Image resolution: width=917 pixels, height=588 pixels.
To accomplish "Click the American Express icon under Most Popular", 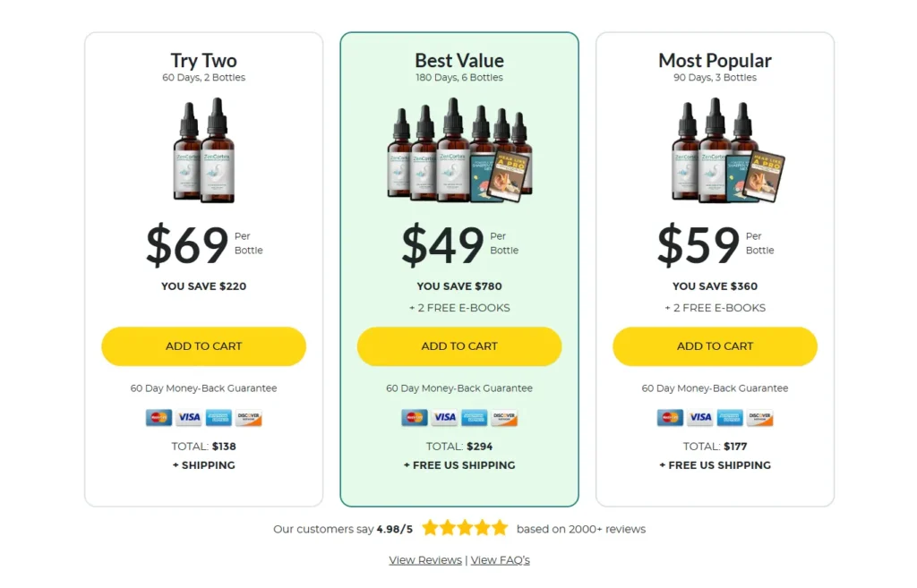I will (729, 418).
